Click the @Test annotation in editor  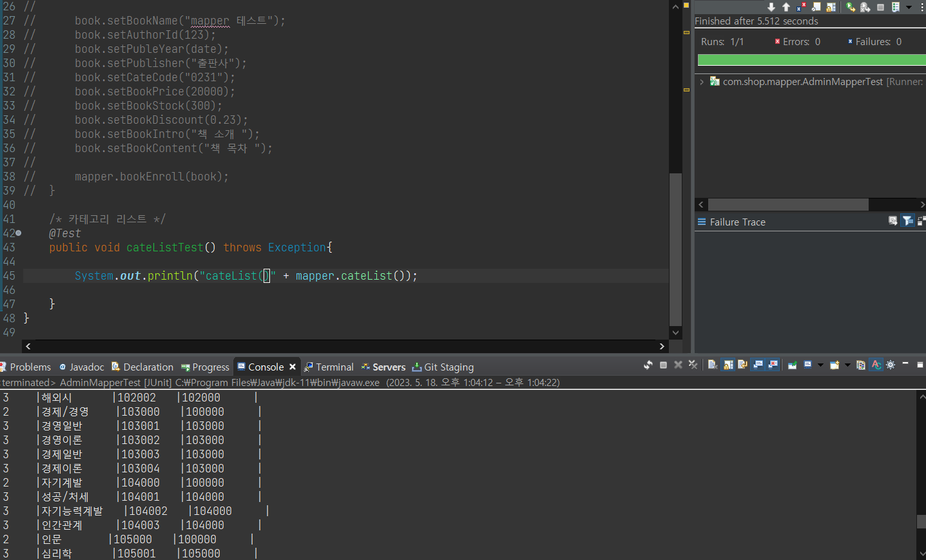[x=65, y=233]
